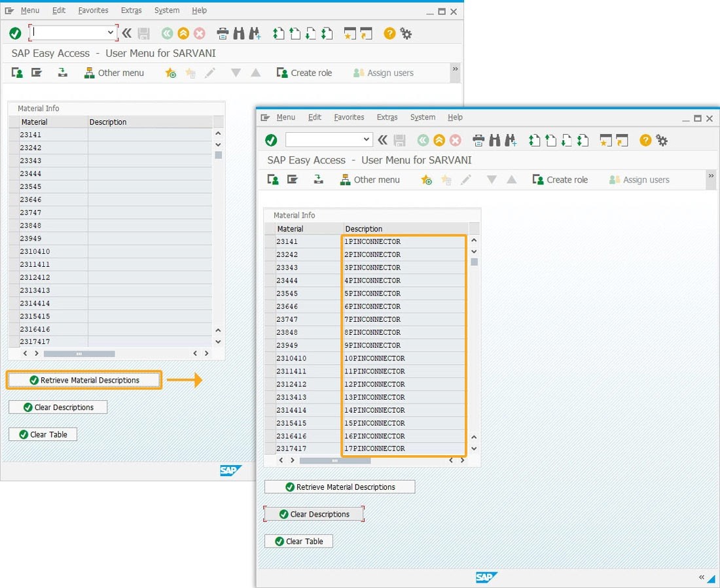Click Clear Table button in back window
Viewport: 720px width, 588px height.
[x=43, y=434]
